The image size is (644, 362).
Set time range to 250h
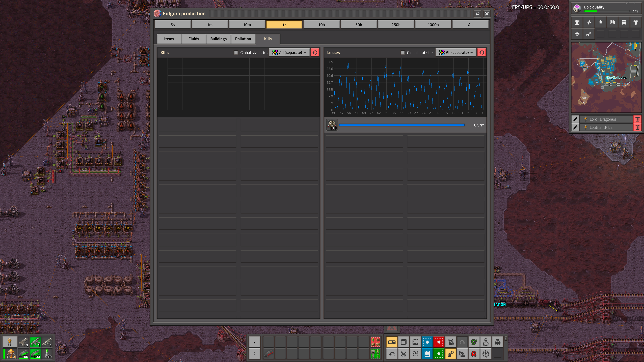coord(396,24)
